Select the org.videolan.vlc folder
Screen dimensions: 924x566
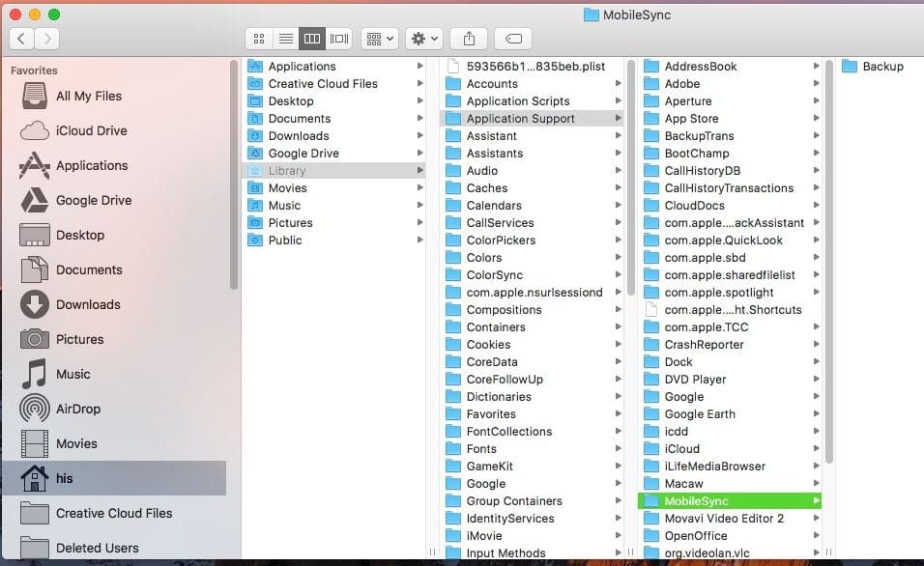pyautogui.click(x=730, y=552)
